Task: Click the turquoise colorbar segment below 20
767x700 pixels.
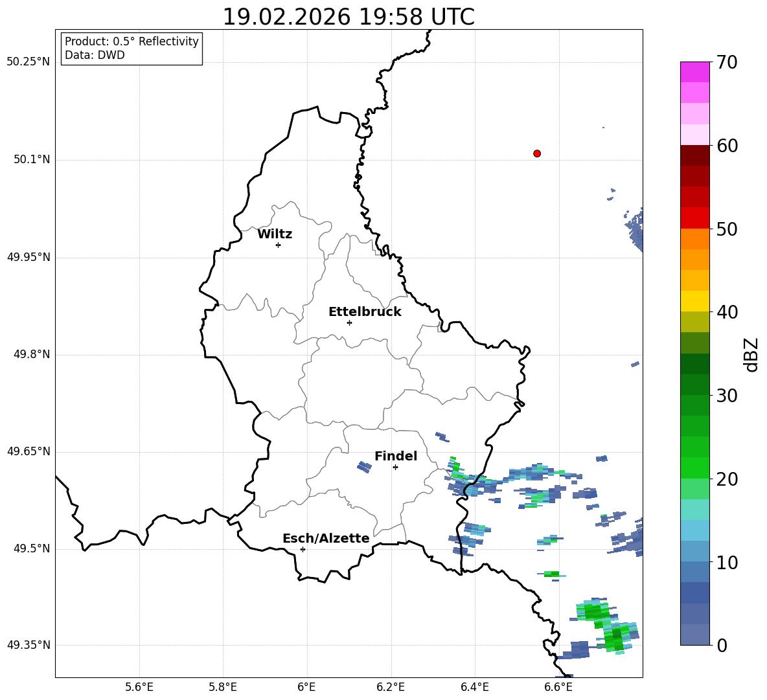Action: tap(694, 510)
